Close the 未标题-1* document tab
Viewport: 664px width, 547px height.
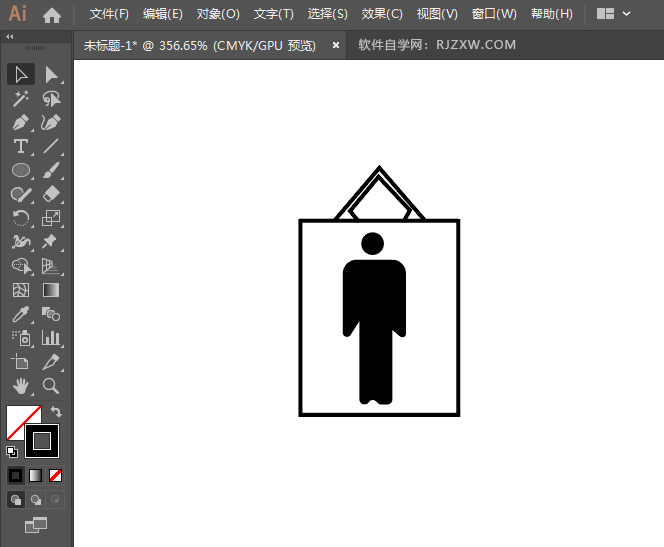336,45
